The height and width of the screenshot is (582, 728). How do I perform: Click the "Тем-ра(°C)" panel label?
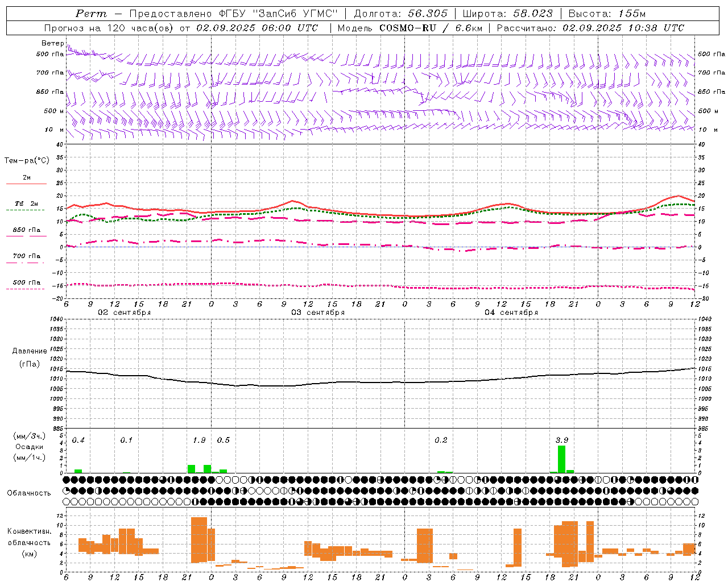click(x=27, y=161)
